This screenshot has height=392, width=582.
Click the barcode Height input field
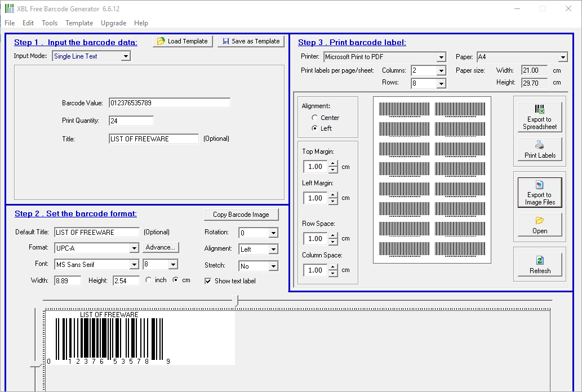pyautogui.click(x=126, y=280)
